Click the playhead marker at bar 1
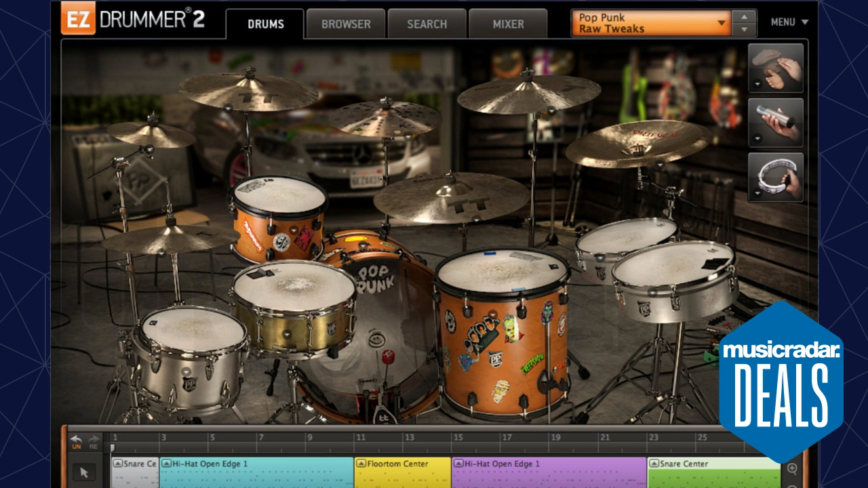Viewport: 868px width, 488px height. [x=113, y=447]
